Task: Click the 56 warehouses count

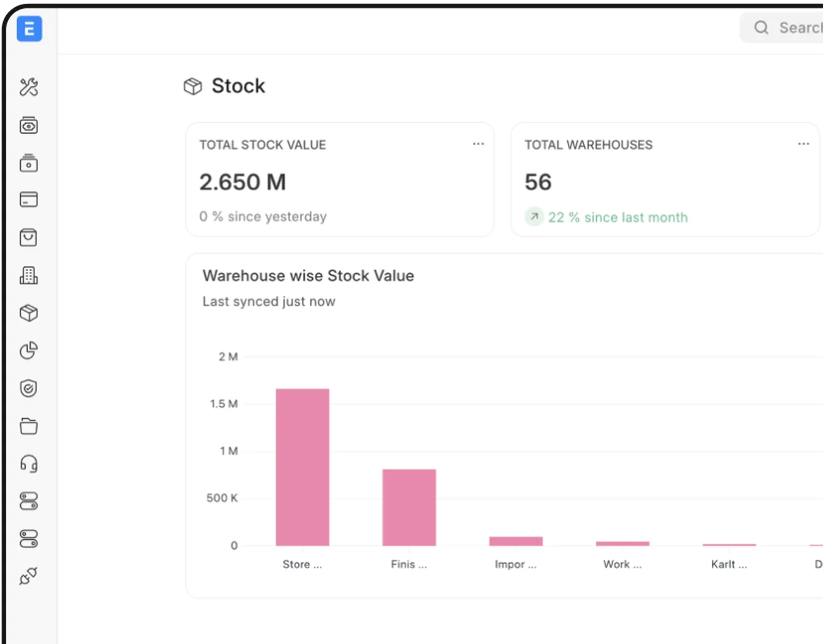Action: 538,182
